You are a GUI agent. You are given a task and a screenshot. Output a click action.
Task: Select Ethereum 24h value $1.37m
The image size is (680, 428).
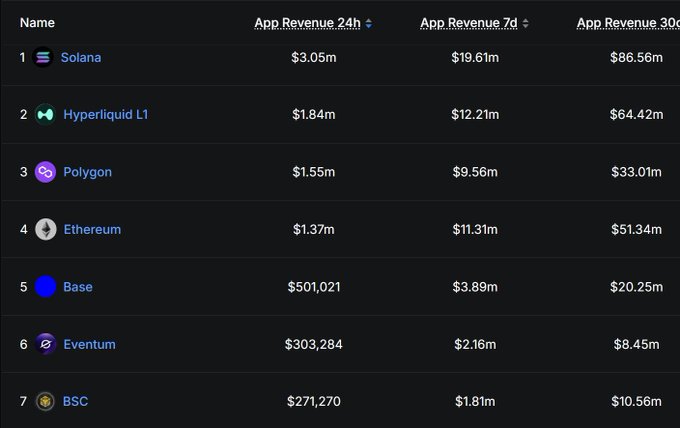click(x=314, y=229)
